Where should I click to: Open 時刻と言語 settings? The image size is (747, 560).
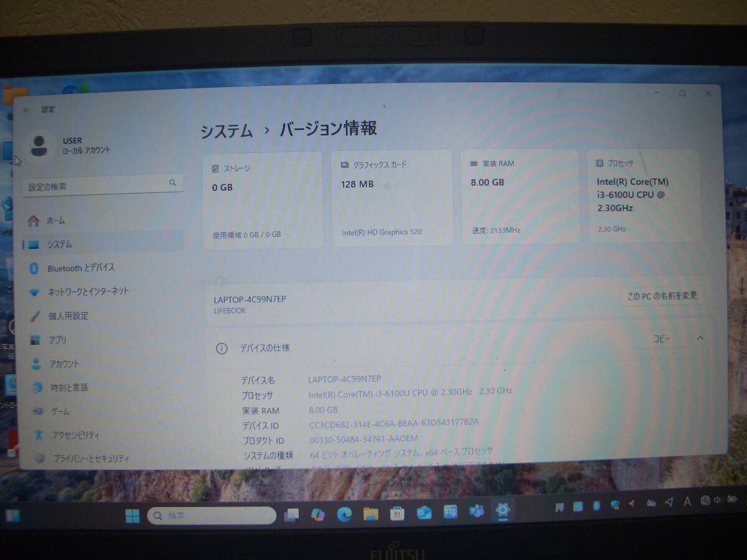coord(103,388)
